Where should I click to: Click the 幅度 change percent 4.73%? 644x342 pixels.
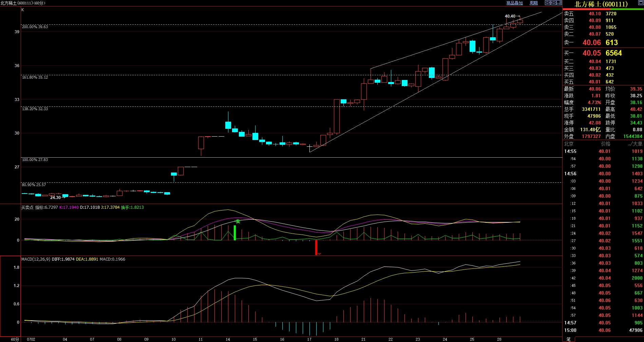click(594, 102)
